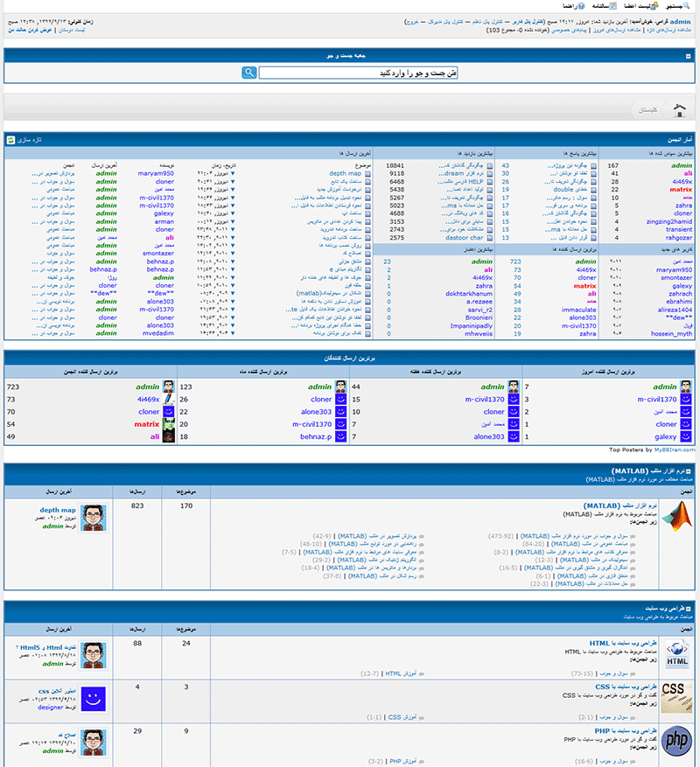Collapse the web design (طراحی وب سایت) category
The image size is (700, 767).
[688, 609]
